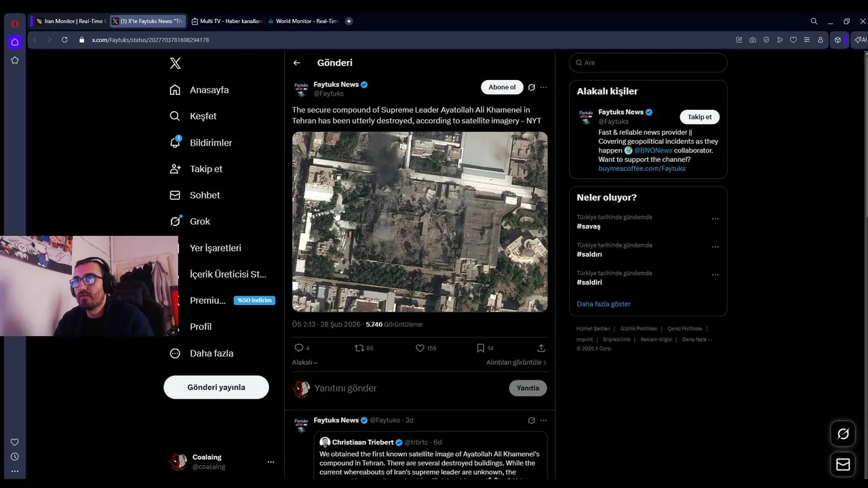
Task: Open Grok icon on the reply post
Action: (x=532, y=420)
